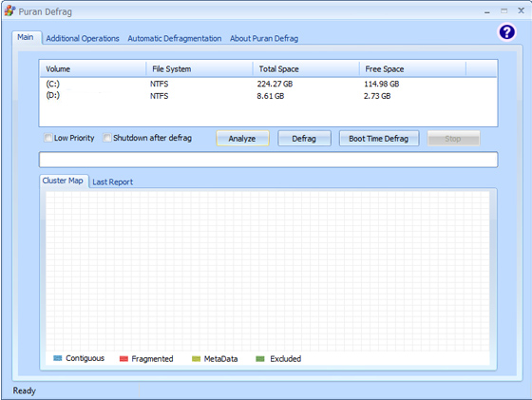Screen dimensions: 532x400
Task: Click the red Fragmented legend swatch
Action: pos(123,359)
